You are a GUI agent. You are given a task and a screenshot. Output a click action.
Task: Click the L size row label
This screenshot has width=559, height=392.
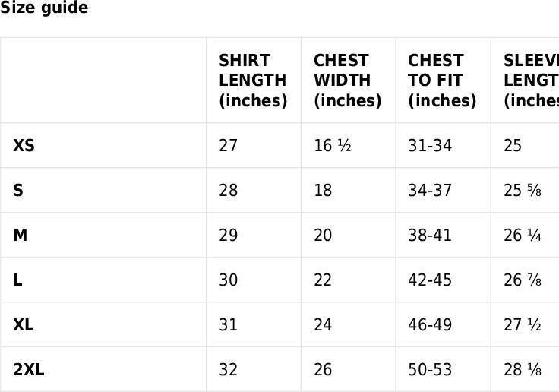pyautogui.click(x=17, y=280)
